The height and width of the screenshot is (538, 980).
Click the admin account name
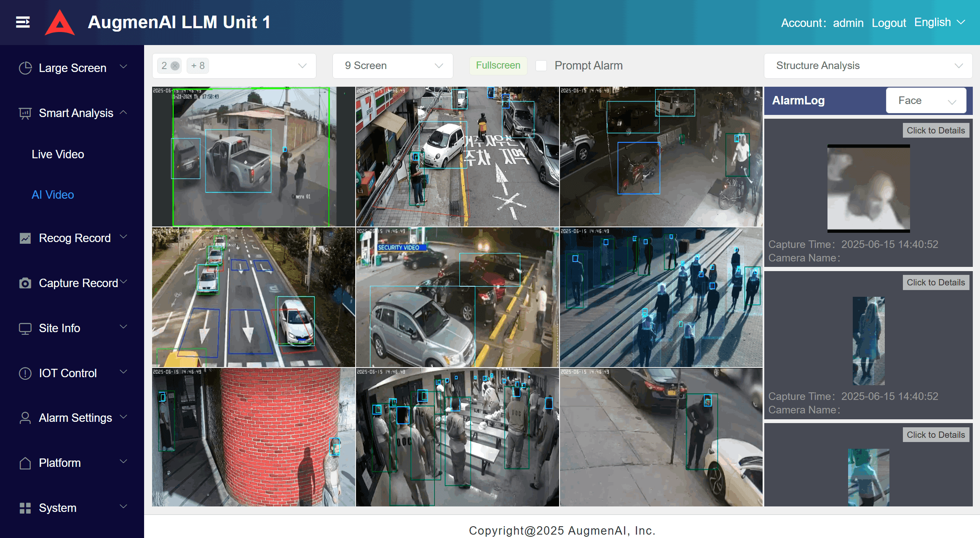coord(848,23)
